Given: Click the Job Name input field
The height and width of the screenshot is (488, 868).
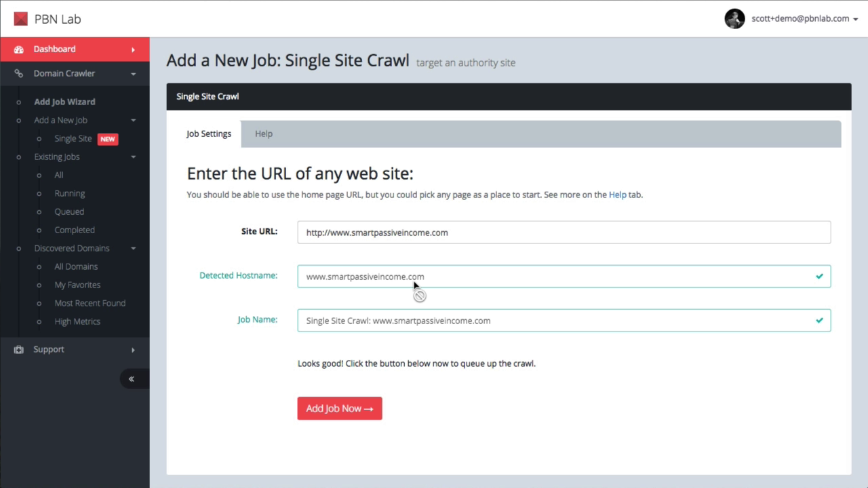Looking at the screenshot, I should pos(564,321).
